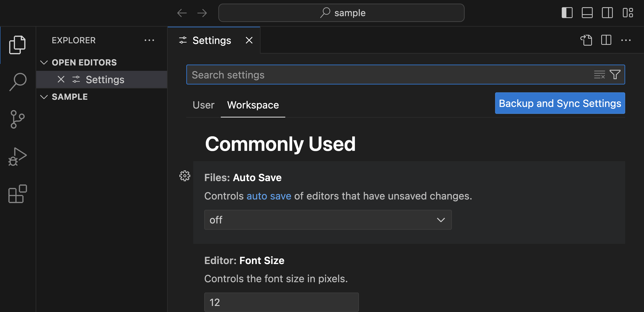Collapse the SAMPLE folder section

pyautogui.click(x=44, y=97)
